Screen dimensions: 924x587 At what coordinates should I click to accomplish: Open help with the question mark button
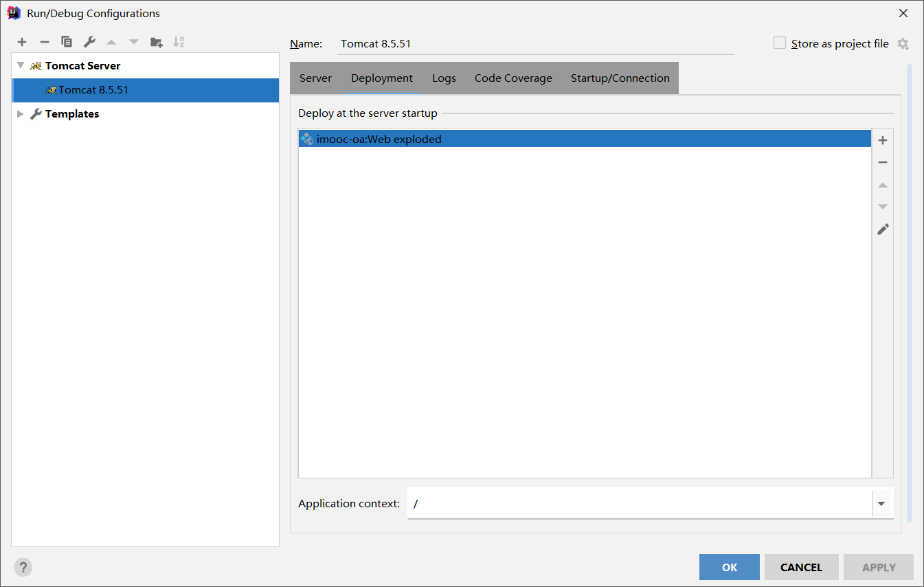coord(23,568)
